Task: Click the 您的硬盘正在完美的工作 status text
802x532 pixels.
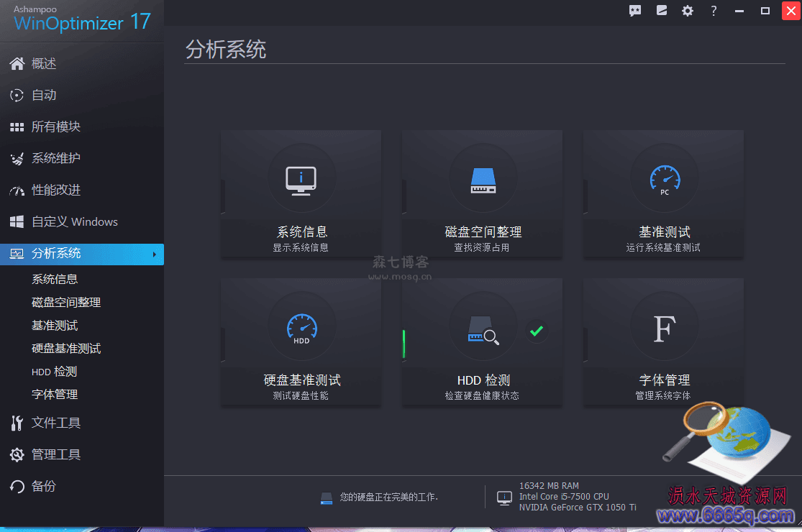Action: click(388, 497)
